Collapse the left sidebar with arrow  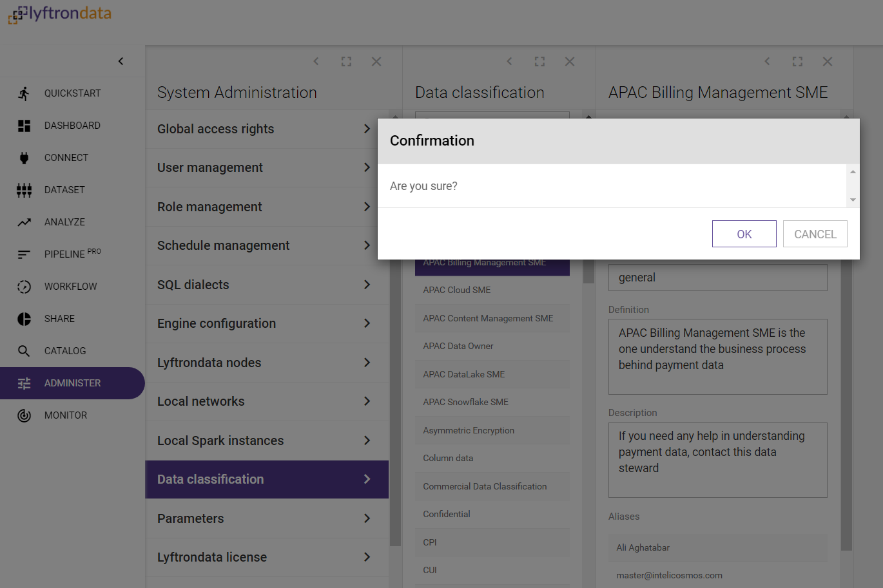(121, 61)
